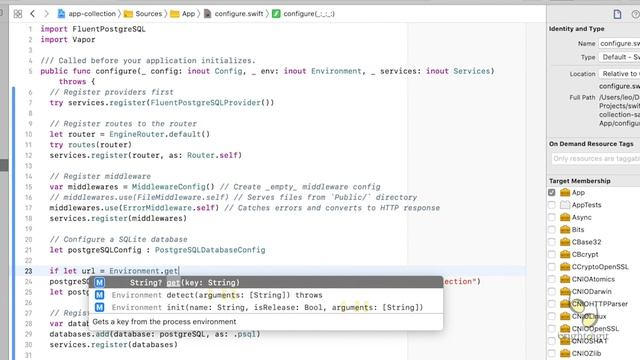
Task: Click the app-collection project icon in breadcrumb
Action: click(x=61, y=14)
